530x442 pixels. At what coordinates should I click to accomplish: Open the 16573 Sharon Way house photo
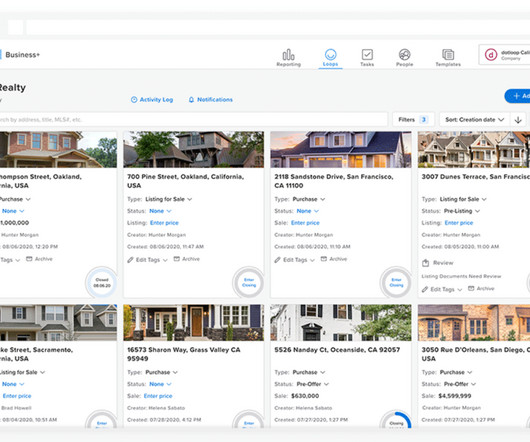coord(193,322)
